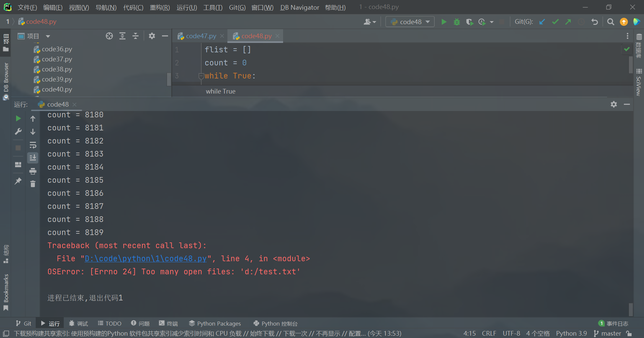The image size is (644, 338).
Task: Click the stop process square icon
Action: pyautogui.click(x=18, y=148)
